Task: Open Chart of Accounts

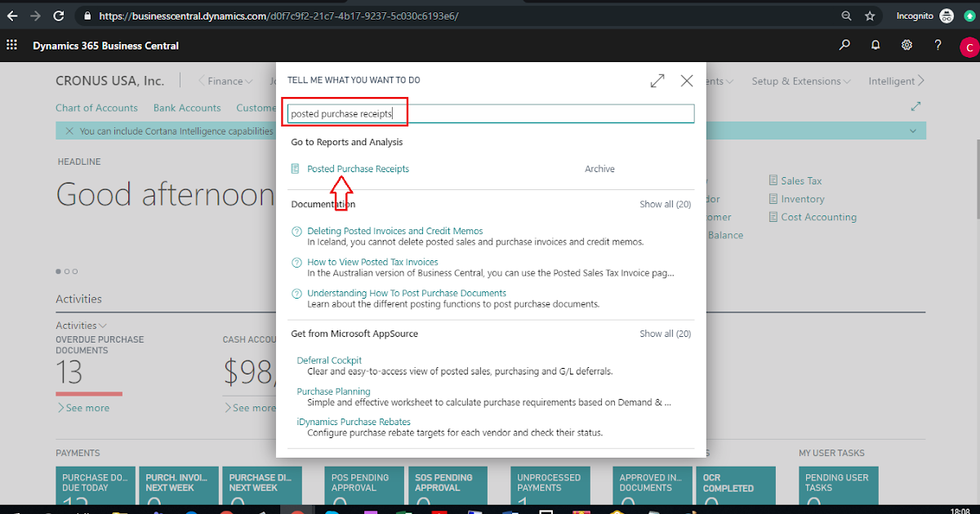Action: 97,108
